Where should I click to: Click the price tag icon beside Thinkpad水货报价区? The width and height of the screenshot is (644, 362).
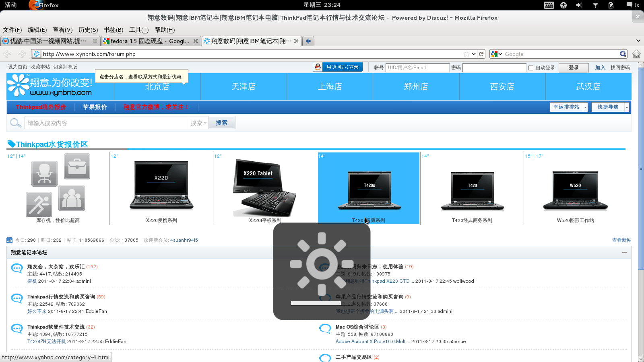11,144
